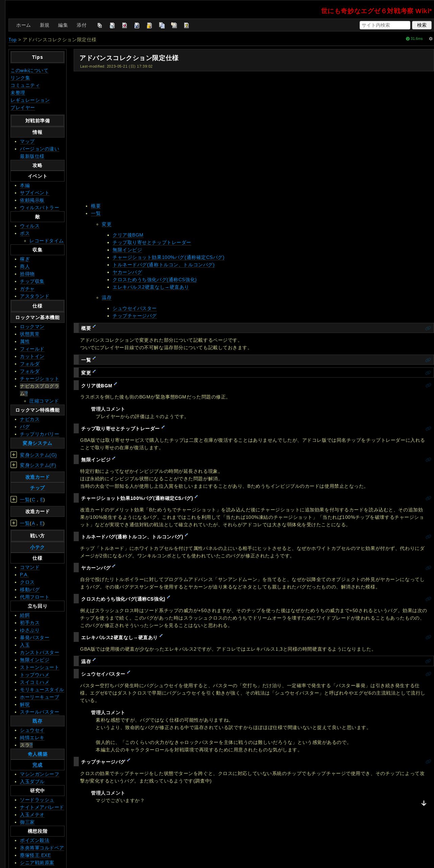Open the ホーリーキューブ sidebar link
This screenshot has height=868, width=434.
40,697
